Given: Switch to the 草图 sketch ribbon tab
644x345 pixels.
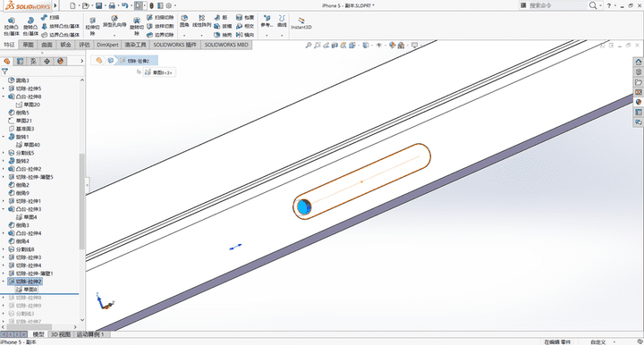Looking at the screenshot, I should click(28, 45).
